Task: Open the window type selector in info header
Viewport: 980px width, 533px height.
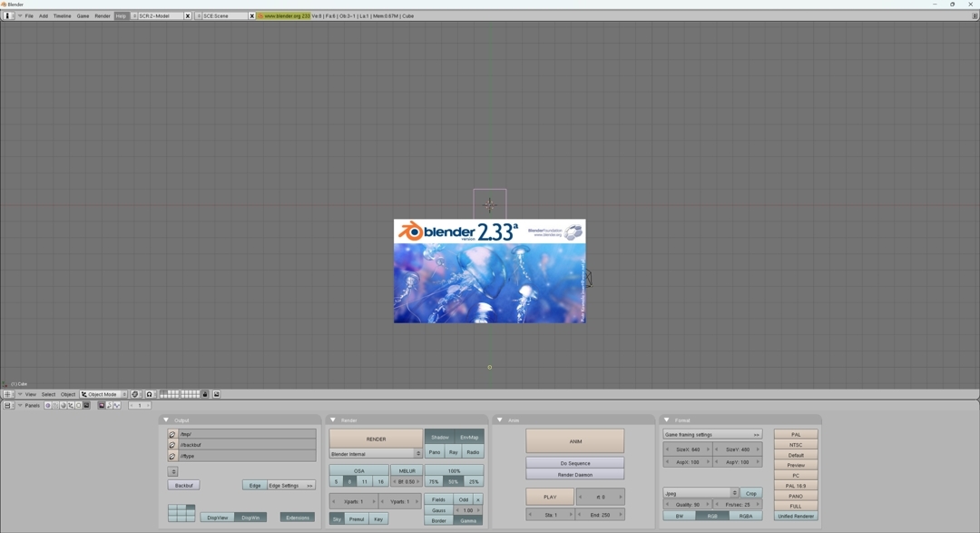Action: pyautogui.click(x=7, y=15)
